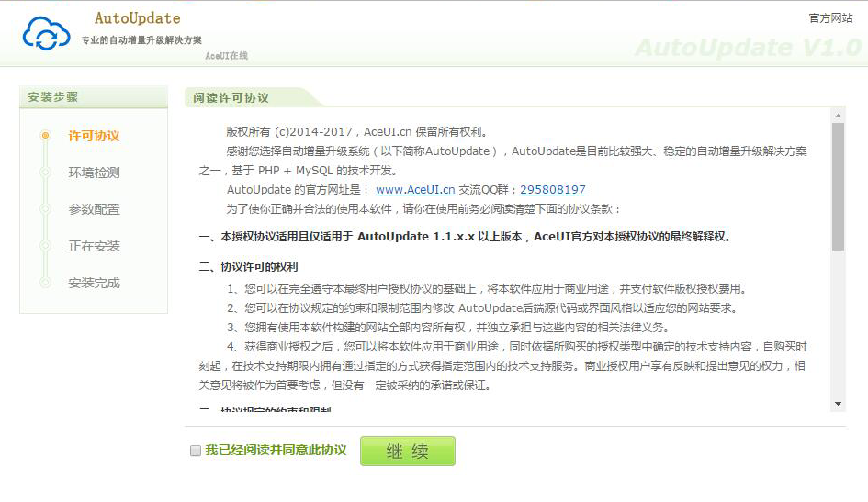Open the 官方网站 link
This screenshot has width=868, height=502.
(830, 18)
